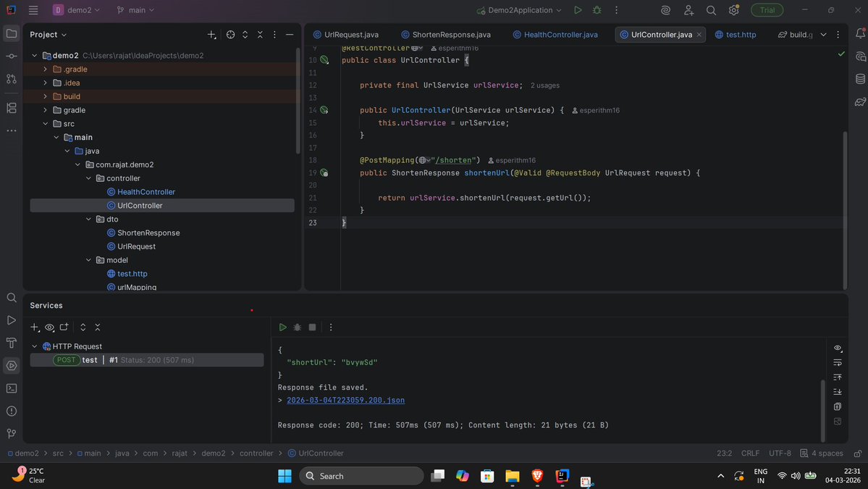Image resolution: width=868 pixels, height=489 pixels.
Task: Click the /shorten endpoint link in code
Action: (453, 160)
